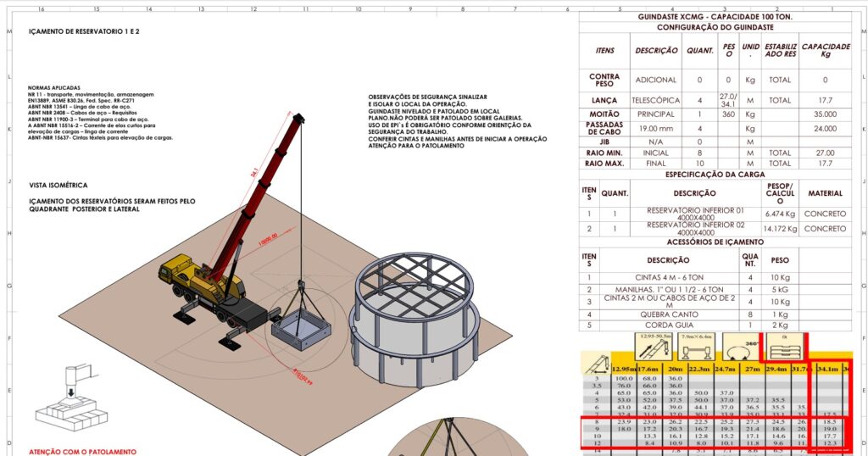Click the 34.1m column header in load chart
Viewport: 868px width, 456px height.
click(827, 368)
